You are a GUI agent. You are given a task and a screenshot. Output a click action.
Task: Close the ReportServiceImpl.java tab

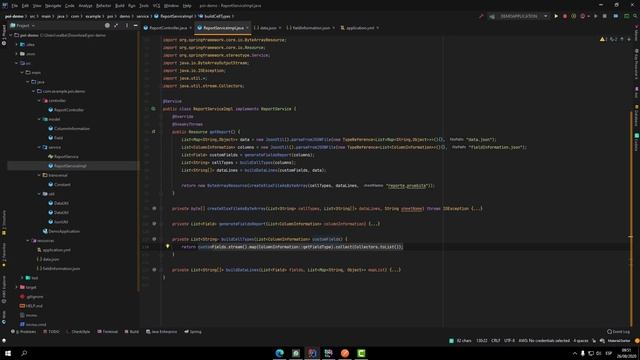tap(247, 28)
